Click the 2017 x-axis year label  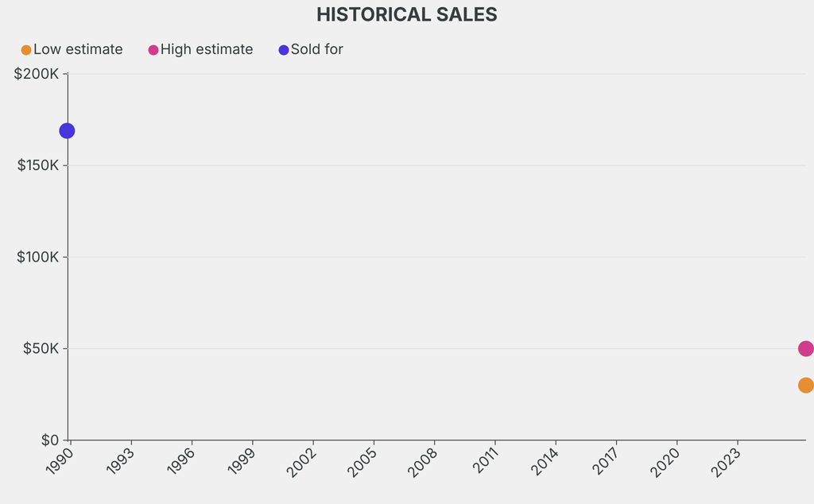coord(605,460)
